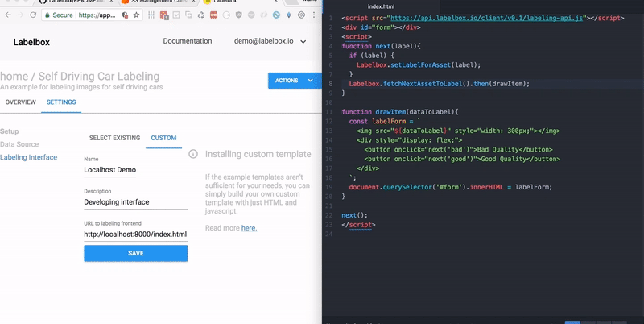Click code line number 8 in the editor
The height and width of the screenshot is (324, 644).
tap(331, 84)
